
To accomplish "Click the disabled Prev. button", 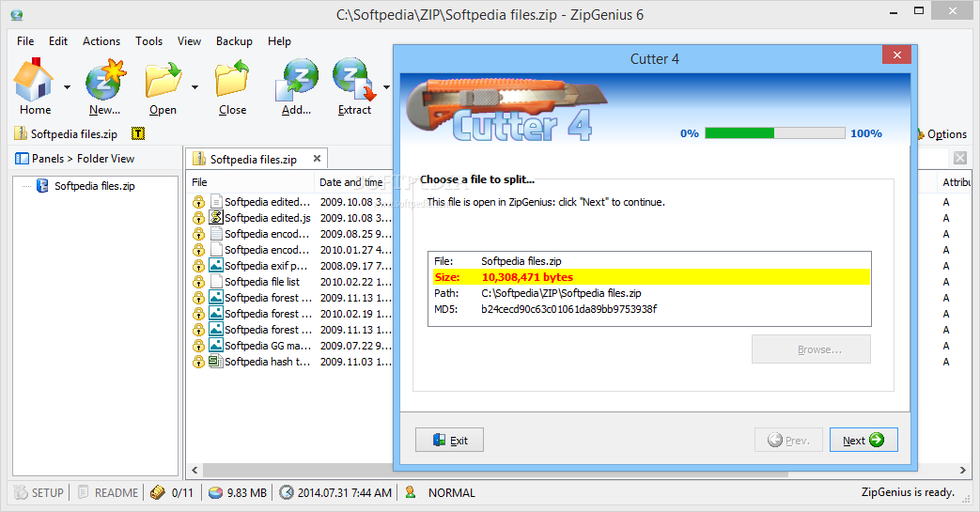I will tap(788, 440).
